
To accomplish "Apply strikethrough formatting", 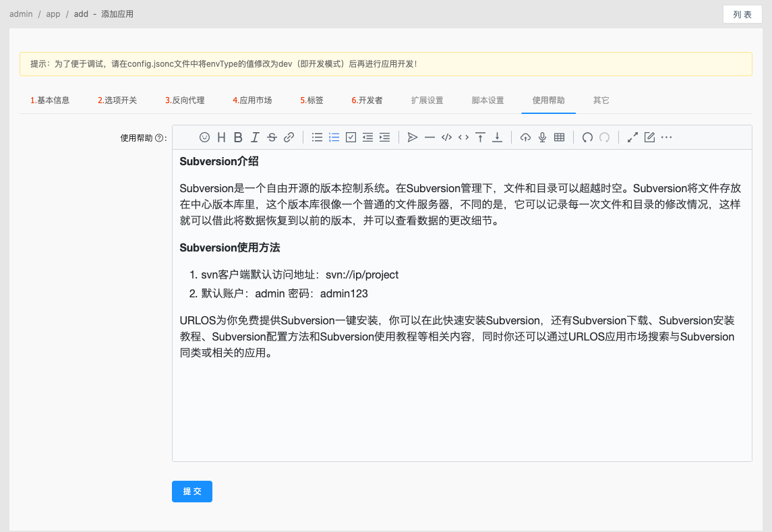I will coord(272,138).
